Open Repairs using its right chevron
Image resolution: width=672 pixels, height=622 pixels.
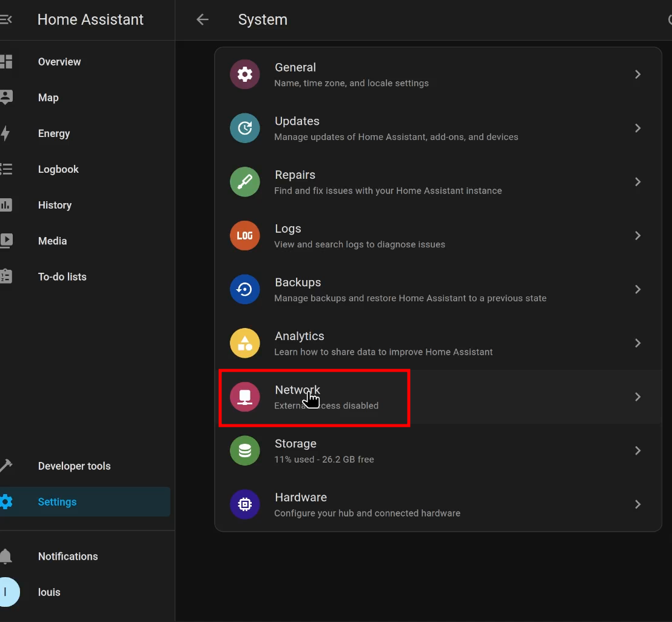(637, 182)
